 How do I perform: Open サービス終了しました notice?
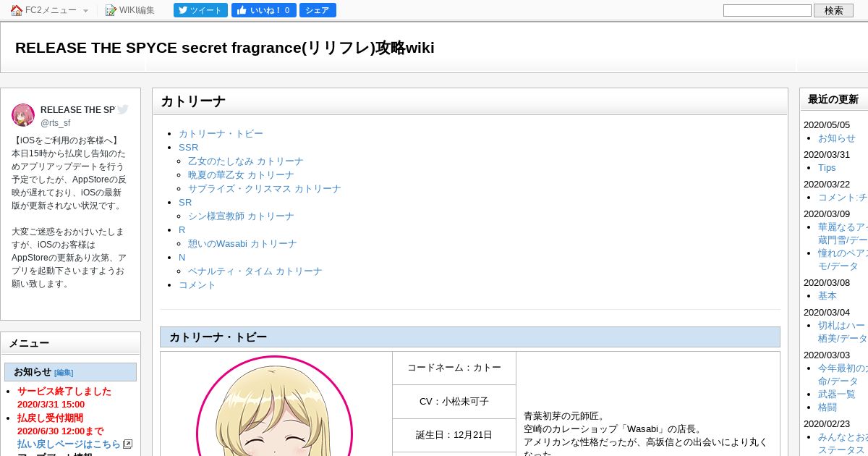[64, 392]
